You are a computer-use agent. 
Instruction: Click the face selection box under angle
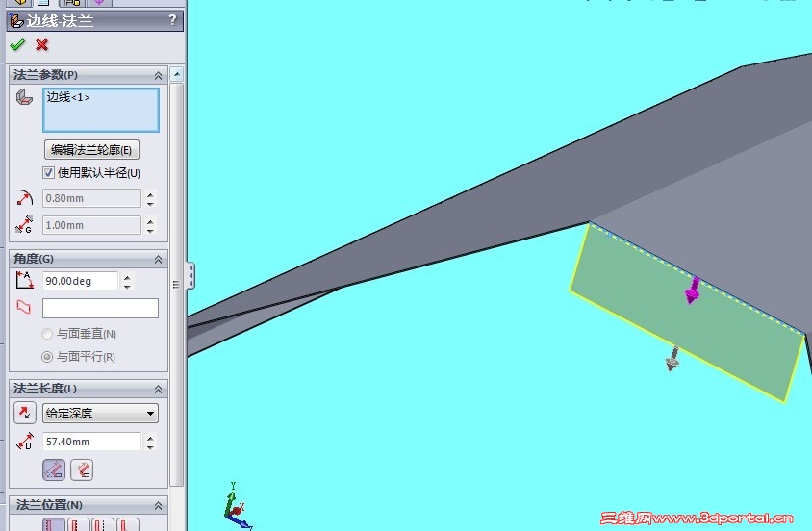100,309
